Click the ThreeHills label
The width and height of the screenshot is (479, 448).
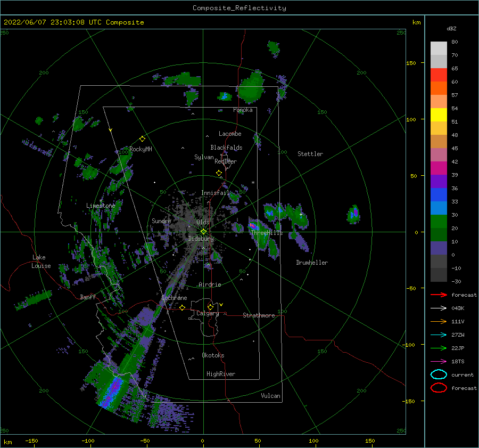click(267, 233)
